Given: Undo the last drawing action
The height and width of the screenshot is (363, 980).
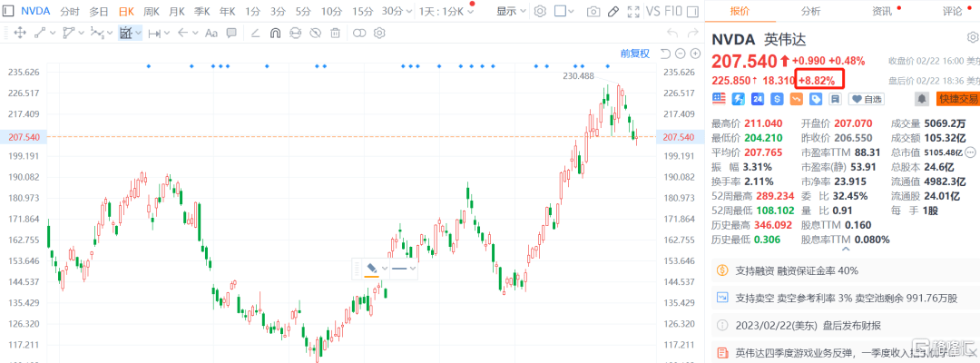Looking at the screenshot, I should pos(672,33).
